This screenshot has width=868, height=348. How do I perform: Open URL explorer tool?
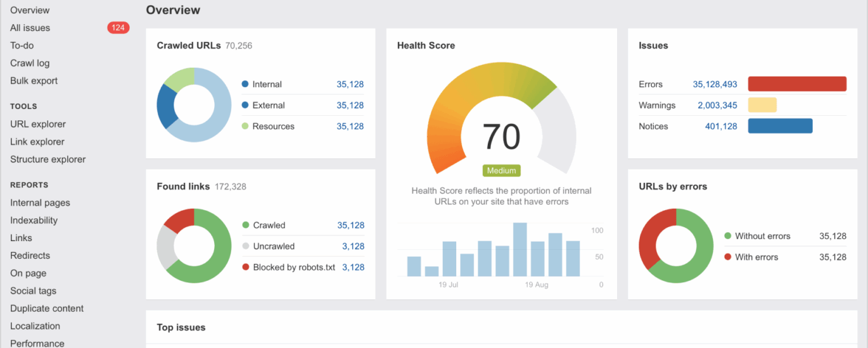point(38,124)
